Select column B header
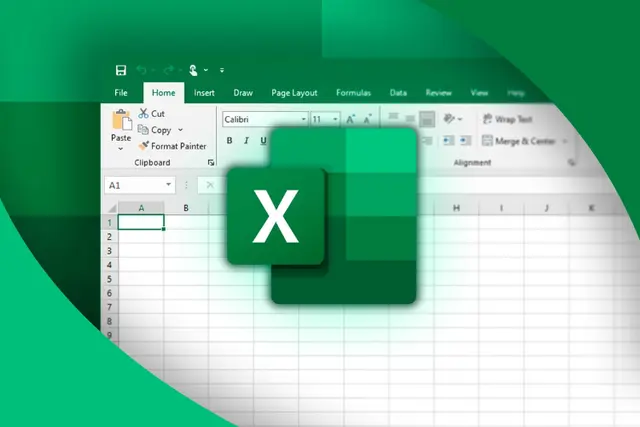This screenshot has height=427, width=640. (x=186, y=208)
